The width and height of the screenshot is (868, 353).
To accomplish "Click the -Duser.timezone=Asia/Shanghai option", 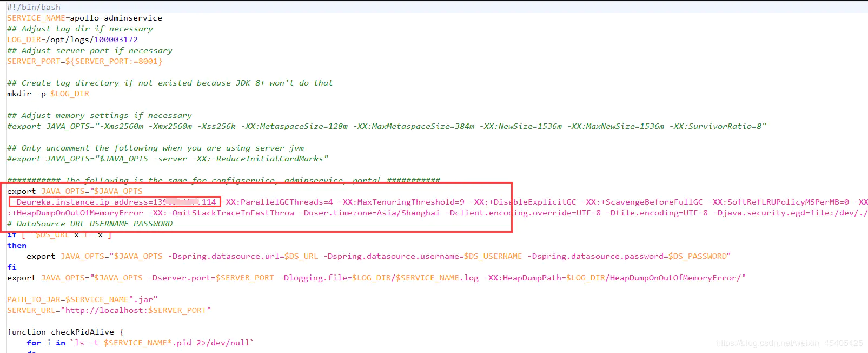I will [x=370, y=213].
